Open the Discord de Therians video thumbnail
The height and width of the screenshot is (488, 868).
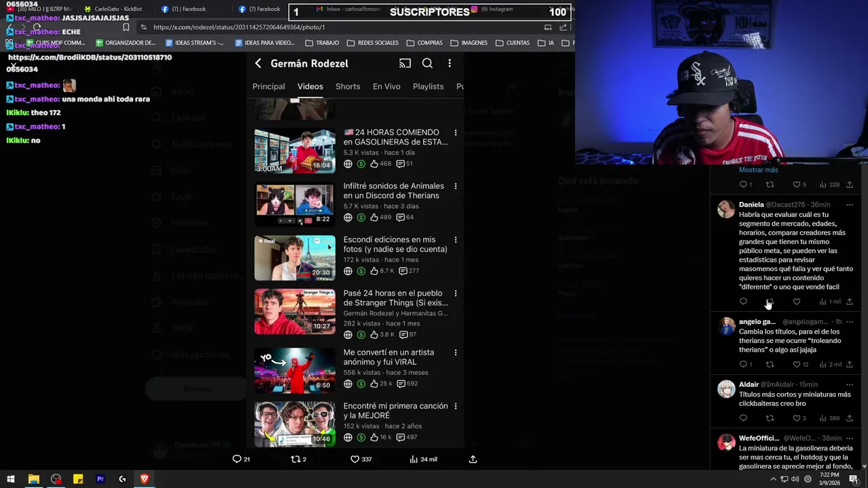[x=295, y=205]
